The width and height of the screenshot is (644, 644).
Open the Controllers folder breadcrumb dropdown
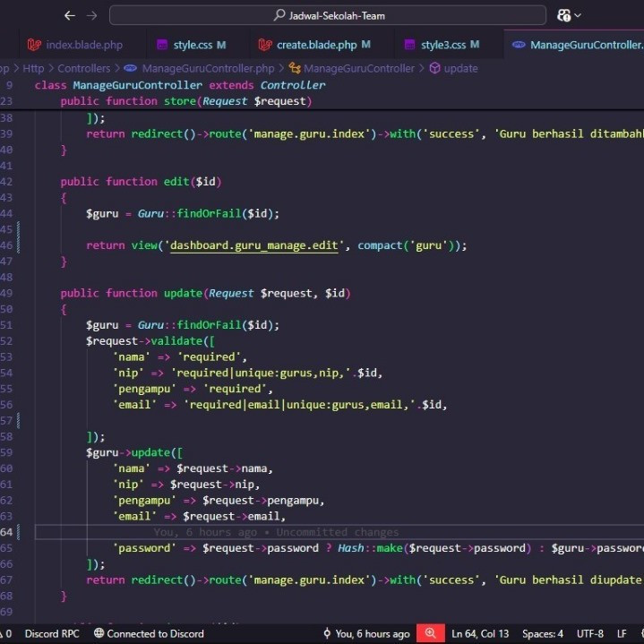click(x=83, y=68)
